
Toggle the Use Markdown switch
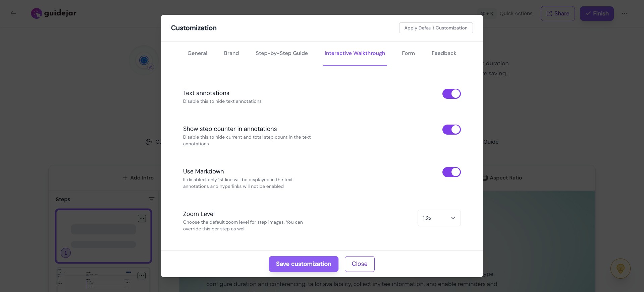[x=451, y=172]
